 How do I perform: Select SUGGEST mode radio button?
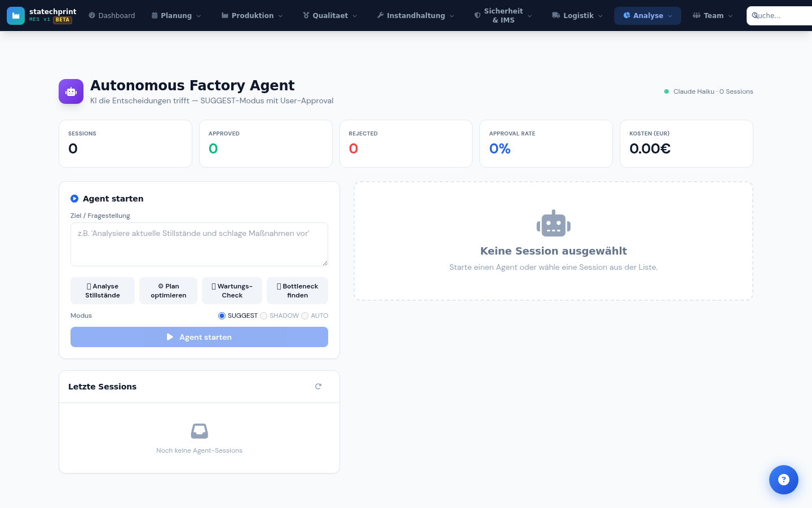(222, 316)
